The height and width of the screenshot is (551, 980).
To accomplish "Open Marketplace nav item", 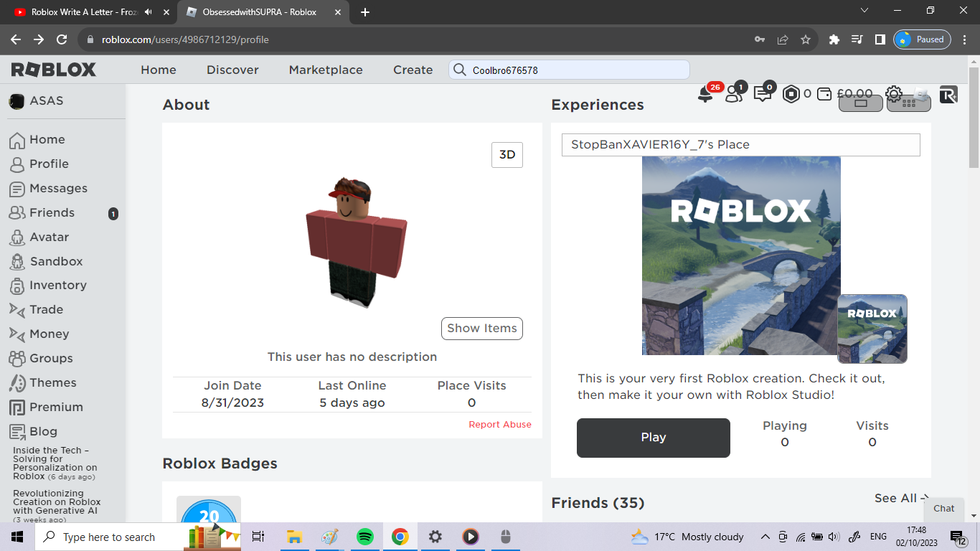I will point(326,70).
